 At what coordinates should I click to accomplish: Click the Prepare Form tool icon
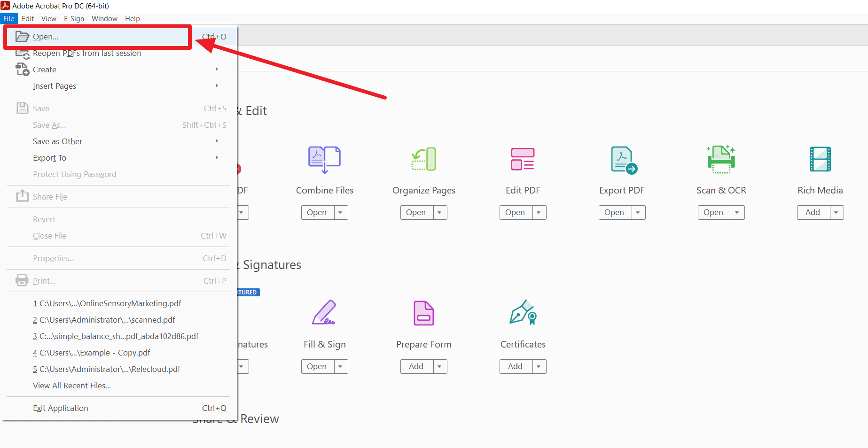[x=423, y=313]
